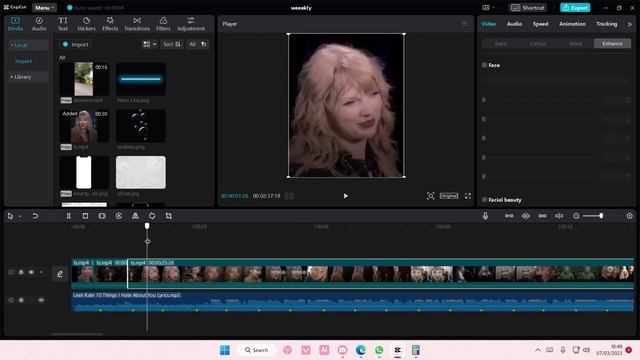Click the playhead marker on the timeline
640x360 pixels.
coord(147,226)
